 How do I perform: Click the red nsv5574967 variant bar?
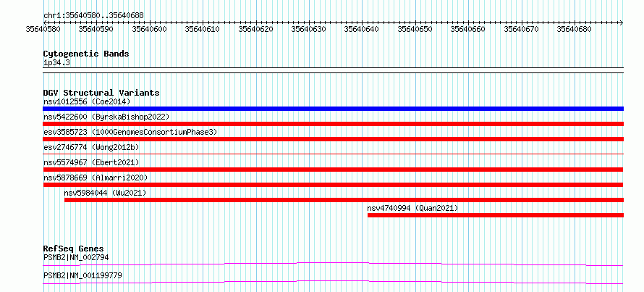pos(333,170)
